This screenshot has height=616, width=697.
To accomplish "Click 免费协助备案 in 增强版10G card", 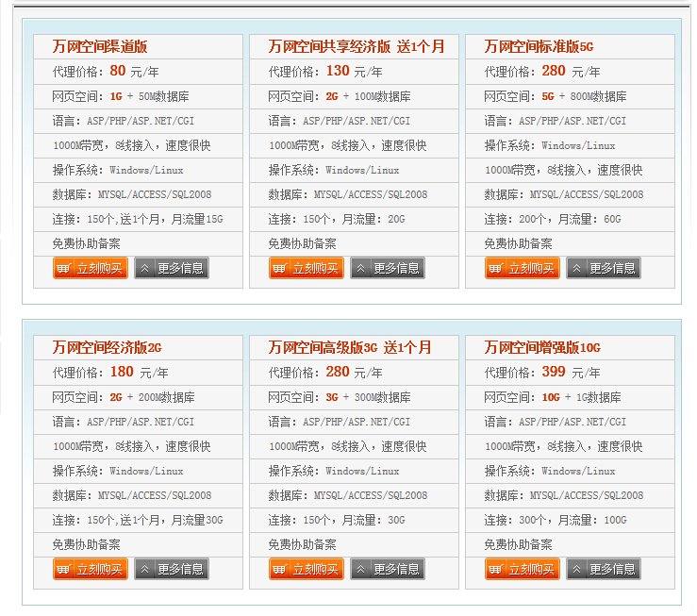I will point(519,544).
